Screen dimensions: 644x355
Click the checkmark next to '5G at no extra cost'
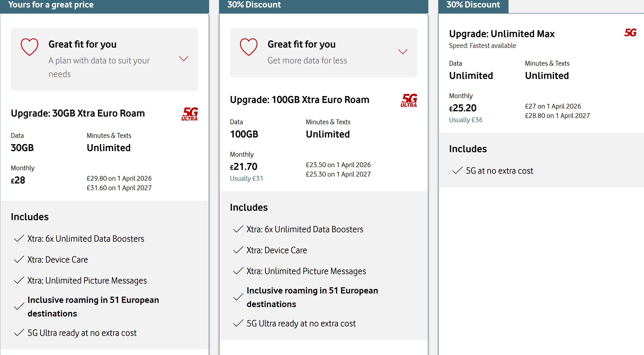[457, 171]
